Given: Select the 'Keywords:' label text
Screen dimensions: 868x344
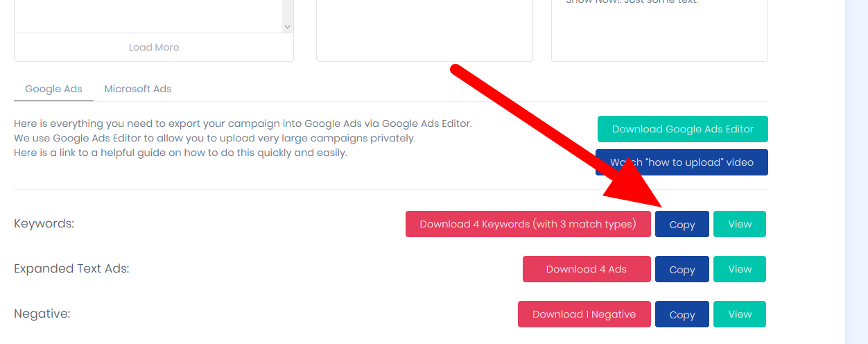Looking at the screenshot, I should (x=44, y=224).
